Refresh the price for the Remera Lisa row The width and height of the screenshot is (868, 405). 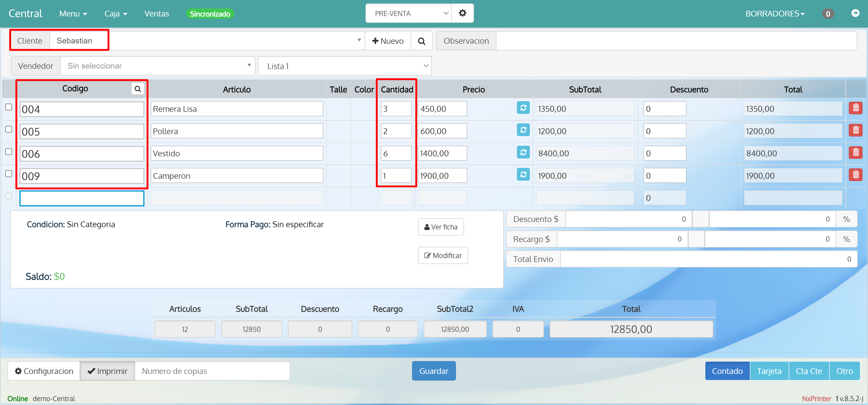(x=523, y=108)
